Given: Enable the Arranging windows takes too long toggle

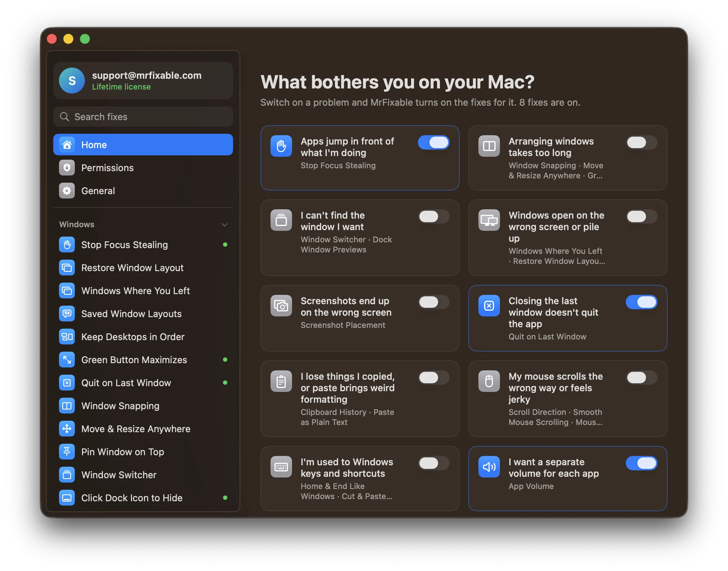Looking at the screenshot, I should [642, 142].
